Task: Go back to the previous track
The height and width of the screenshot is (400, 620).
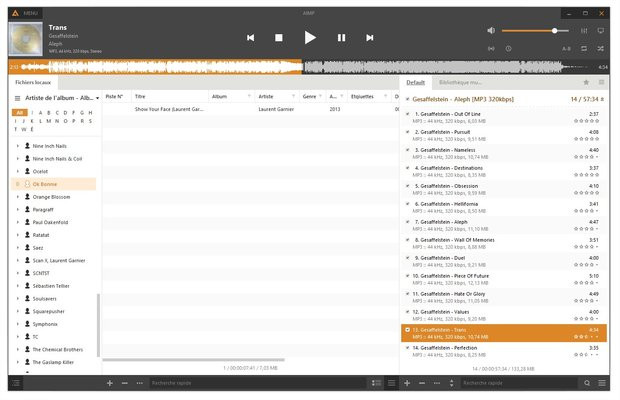Action: [x=250, y=37]
